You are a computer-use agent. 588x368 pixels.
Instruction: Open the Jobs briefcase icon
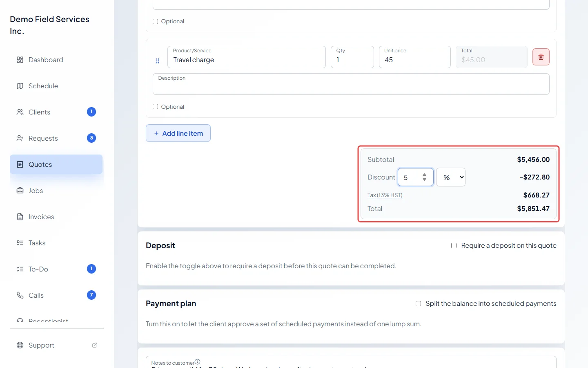(x=20, y=191)
